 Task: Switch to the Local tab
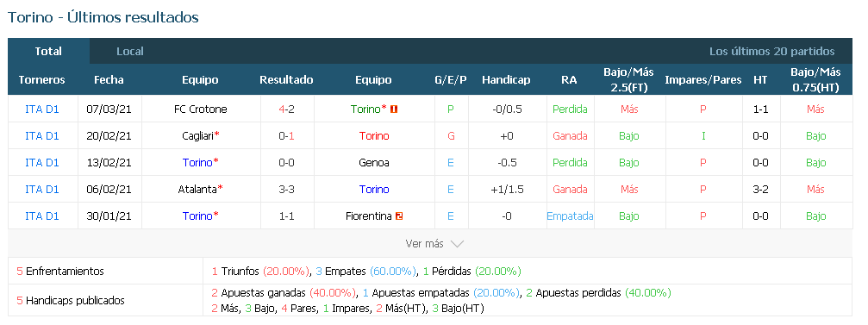point(130,52)
